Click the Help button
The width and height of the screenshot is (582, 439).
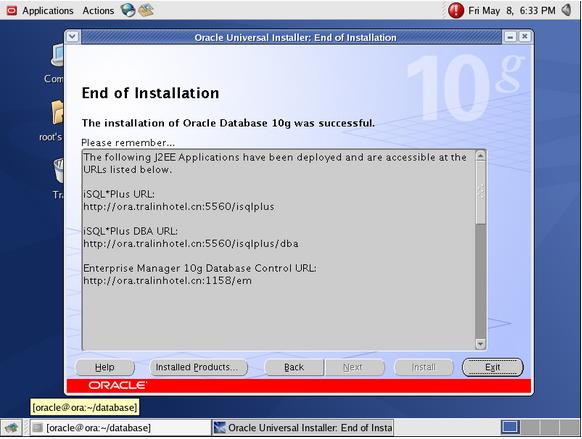[x=105, y=367]
